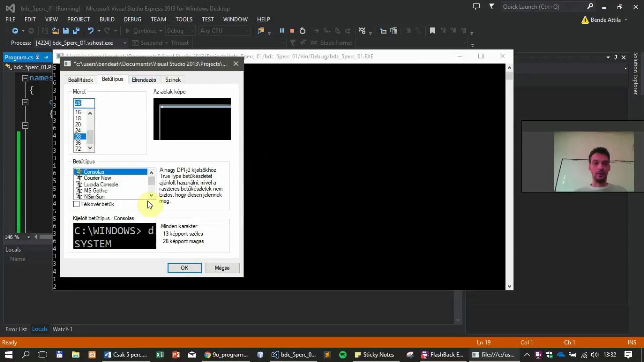Open the BUILD menu
This screenshot has height=362, width=644.
pyautogui.click(x=107, y=19)
